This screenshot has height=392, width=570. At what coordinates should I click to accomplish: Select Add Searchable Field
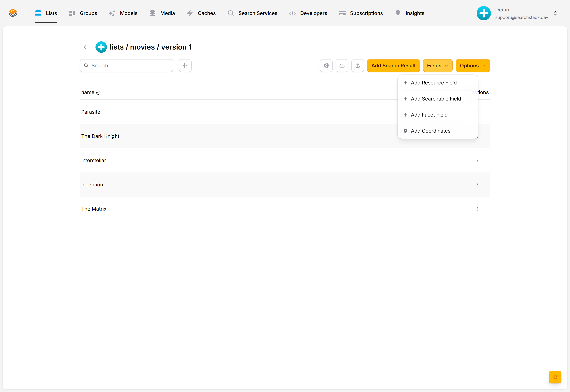438,99
